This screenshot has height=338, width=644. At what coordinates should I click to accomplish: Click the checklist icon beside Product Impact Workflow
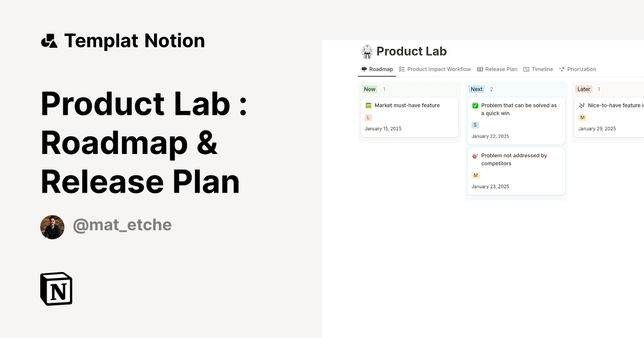point(401,69)
